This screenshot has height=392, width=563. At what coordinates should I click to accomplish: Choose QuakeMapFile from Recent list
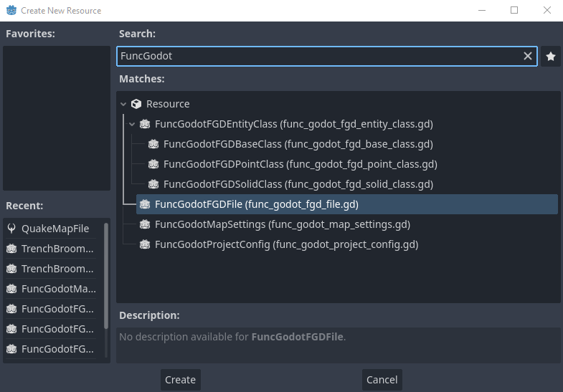(51, 229)
